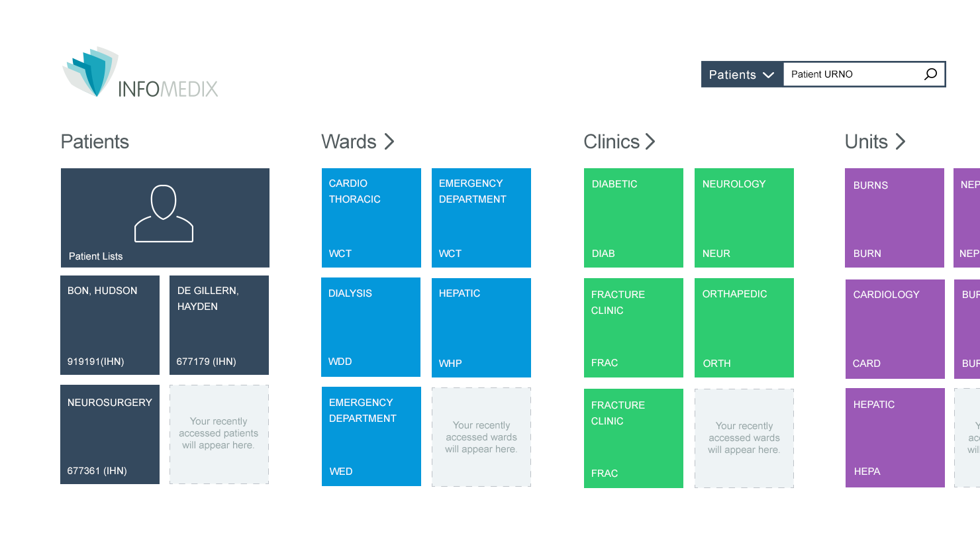980x551 pixels.
Task: Open the Hepatic WHP ward tile
Action: [x=481, y=328]
